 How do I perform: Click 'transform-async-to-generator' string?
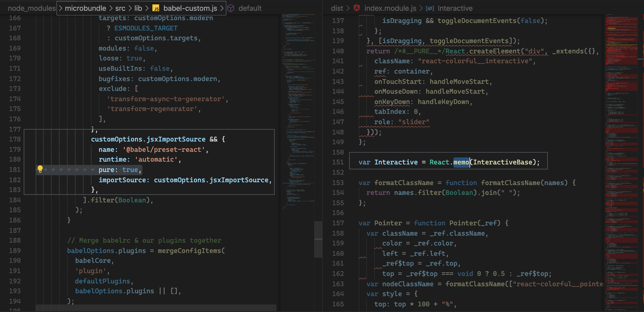click(166, 99)
